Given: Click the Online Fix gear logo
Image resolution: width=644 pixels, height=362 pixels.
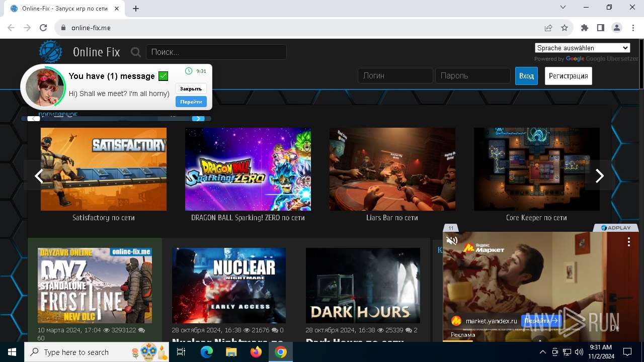Looking at the screenshot, I should pyautogui.click(x=50, y=52).
